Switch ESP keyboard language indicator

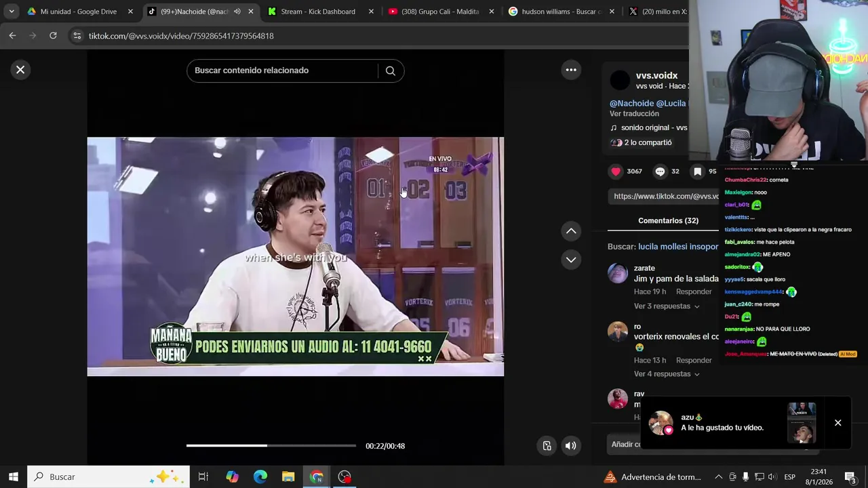[789, 476]
